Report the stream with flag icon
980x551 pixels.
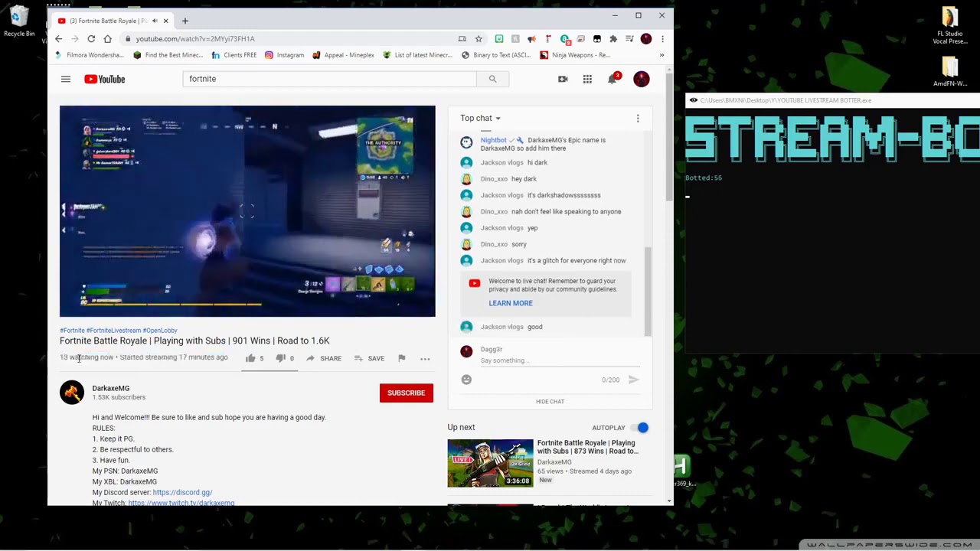[x=401, y=358]
